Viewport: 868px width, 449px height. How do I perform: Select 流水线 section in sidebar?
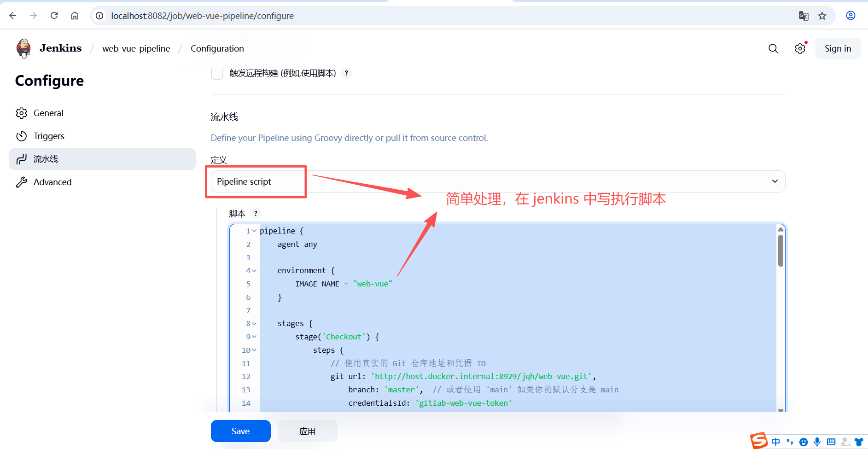coord(102,159)
